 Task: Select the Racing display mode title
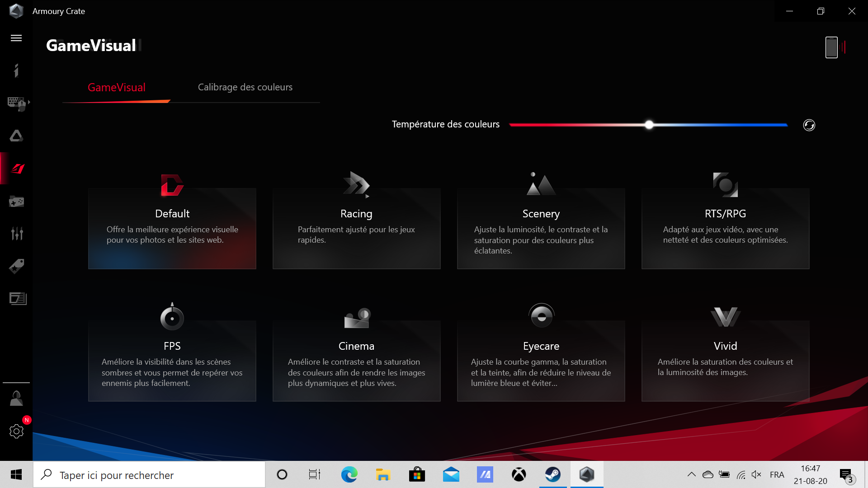[356, 214]
